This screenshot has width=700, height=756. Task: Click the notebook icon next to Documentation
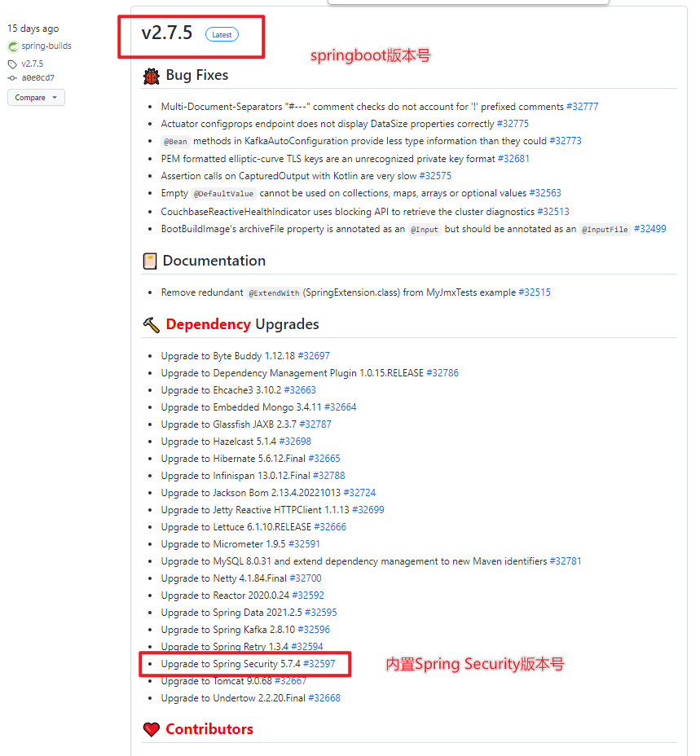[x=150, y=261]
